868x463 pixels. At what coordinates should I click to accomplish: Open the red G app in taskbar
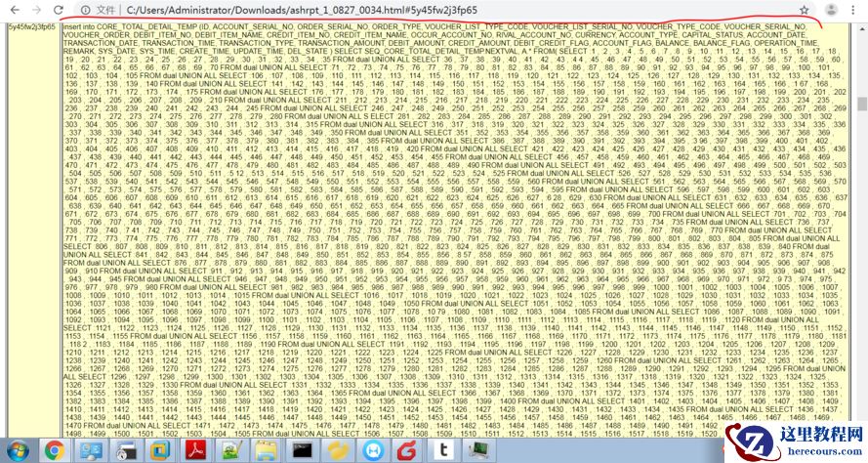[408, 450]
